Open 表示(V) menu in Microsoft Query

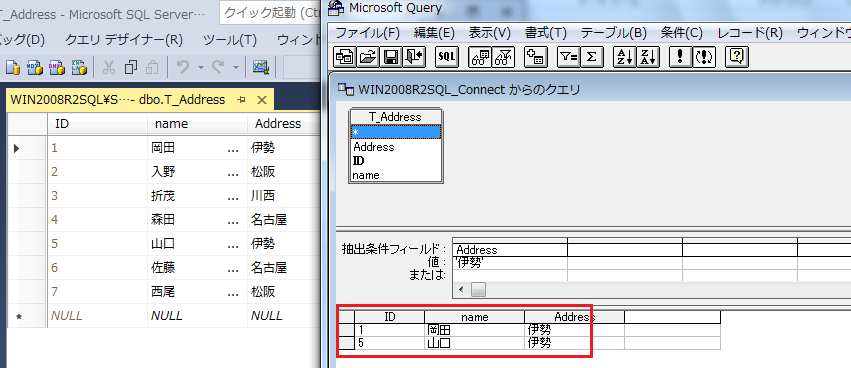pyautogui.click(x=490, y=33)
